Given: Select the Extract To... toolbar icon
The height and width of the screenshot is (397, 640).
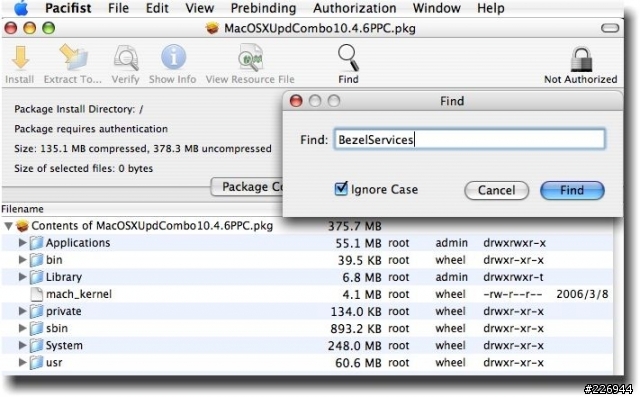Looking at the screenshot, I should coord(73,58).
